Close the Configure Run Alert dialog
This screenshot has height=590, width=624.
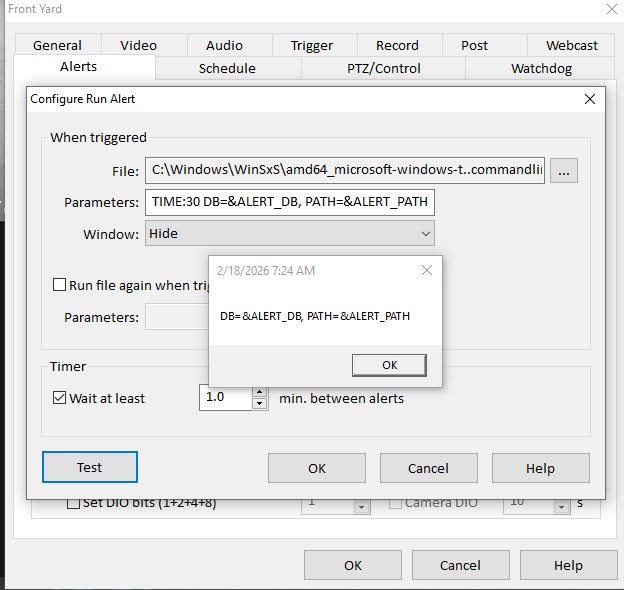tap(590, 99)
